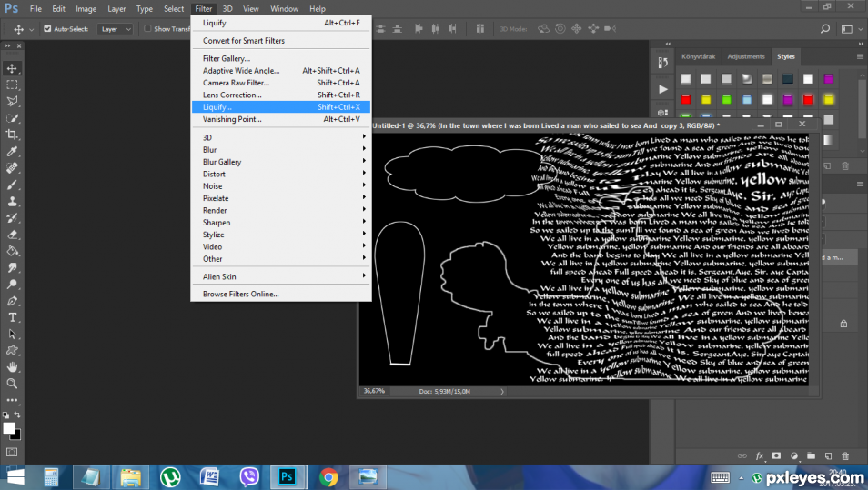Select the Pen tool
This screenshot has width=868, height=490.
[12, 301]
